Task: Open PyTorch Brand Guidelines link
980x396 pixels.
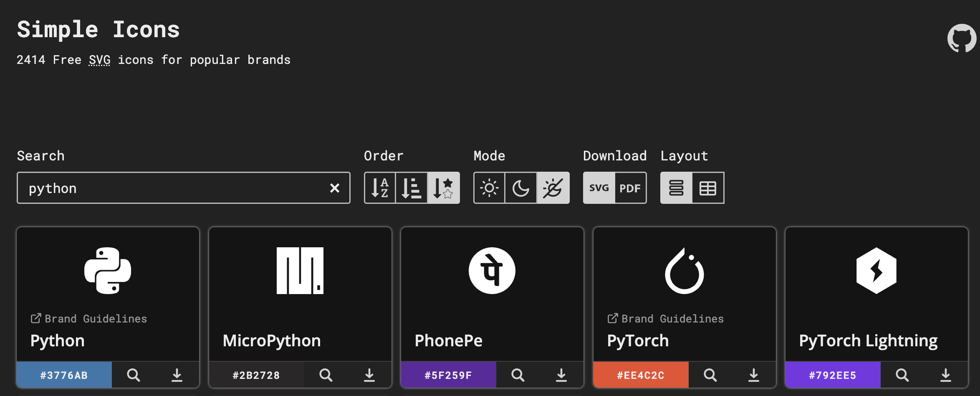Action: tap(665, 319)
